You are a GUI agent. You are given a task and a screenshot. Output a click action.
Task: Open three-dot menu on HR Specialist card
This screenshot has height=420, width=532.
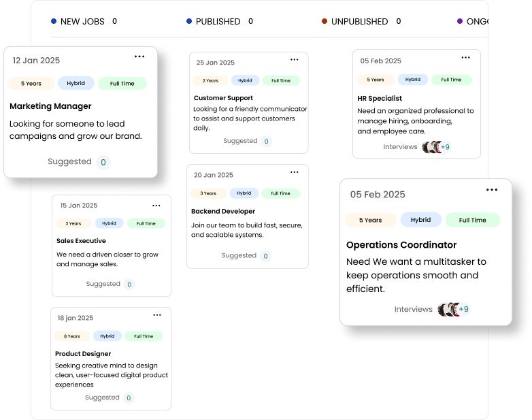coord(467,58)
